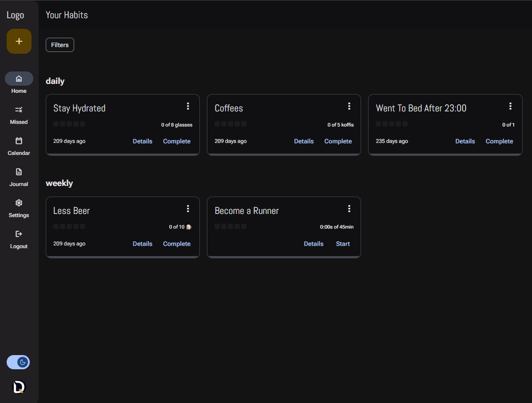This screenshot has width=532, height=403.
Task: View Details of Went To Bed After 23:00
Action: tap(465, 141)
